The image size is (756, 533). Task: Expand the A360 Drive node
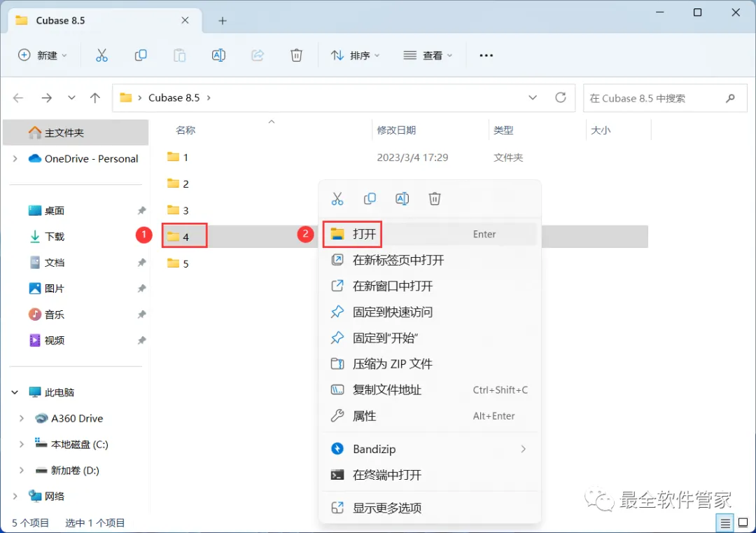point(21,419)
